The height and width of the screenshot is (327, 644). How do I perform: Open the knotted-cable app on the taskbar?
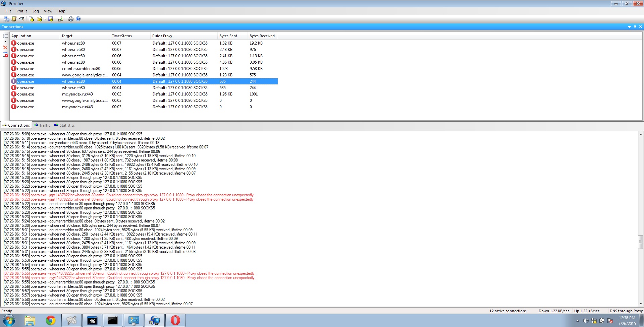coord(71,321)
